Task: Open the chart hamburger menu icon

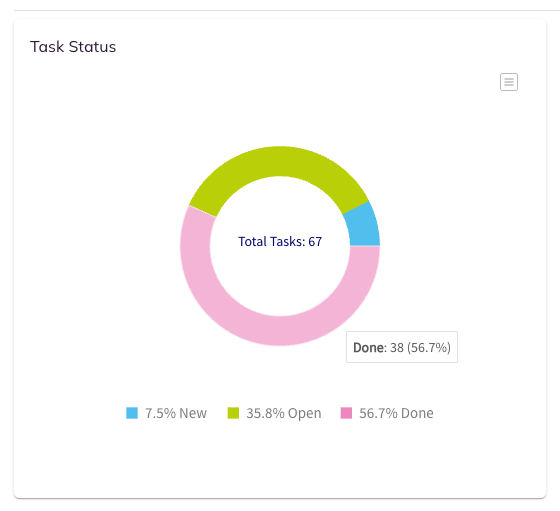Action: click(x=509, y=82)
